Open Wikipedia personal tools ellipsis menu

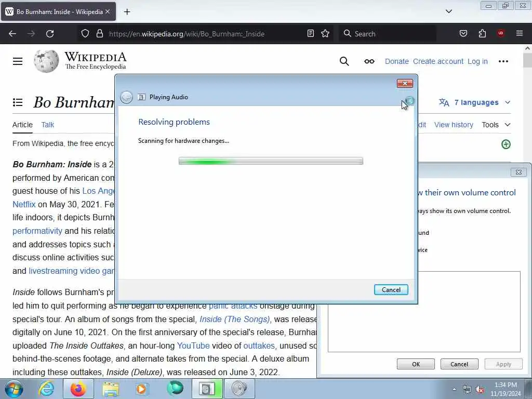click(503, 61)
